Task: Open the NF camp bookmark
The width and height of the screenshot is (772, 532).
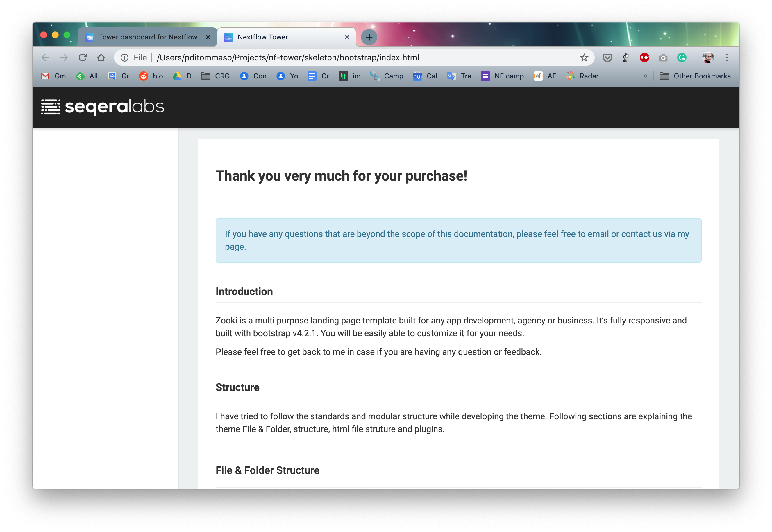Action: [502, 76]
